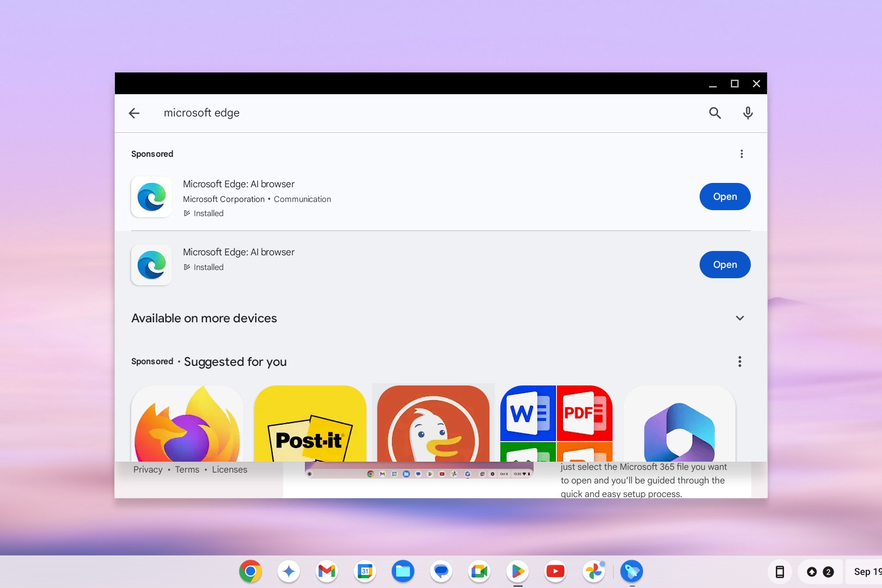882x588 pixels.
Task: Open the Licenses link
Action: coord(230,469)
